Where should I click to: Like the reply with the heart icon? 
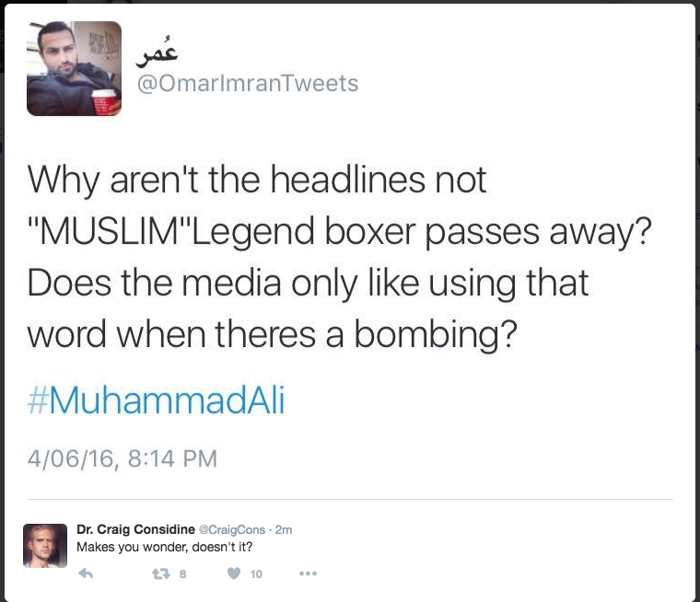click(234, 573)
